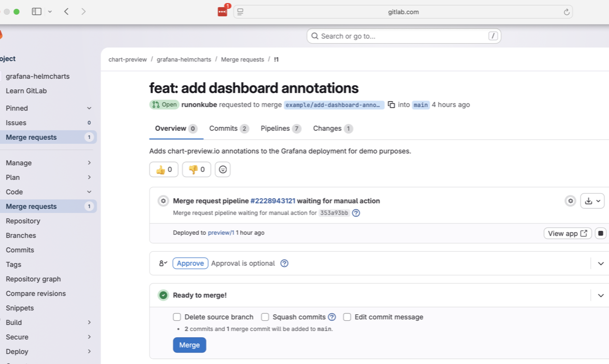Click the red browser extension icon
Image resolution: width=609 pixels, height=364 pixels.
click(x=223, y=12)
